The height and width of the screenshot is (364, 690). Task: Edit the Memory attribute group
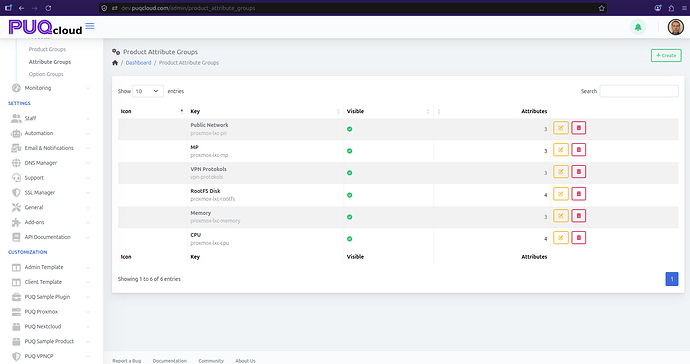(x=561, y=216)
